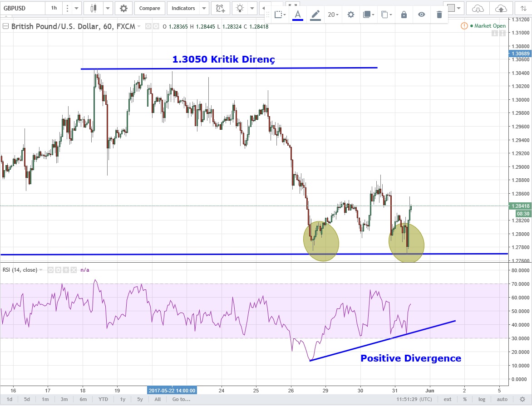Click the 1h interval button
The image size is (532, 406).
[x=54, y=8]
